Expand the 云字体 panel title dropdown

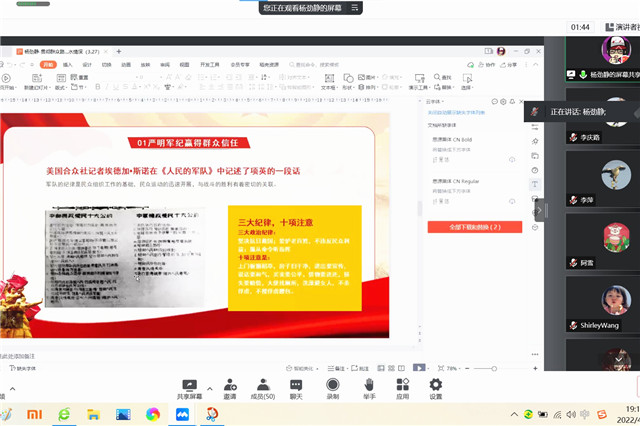pyautogui.click(x=436, y=101)
